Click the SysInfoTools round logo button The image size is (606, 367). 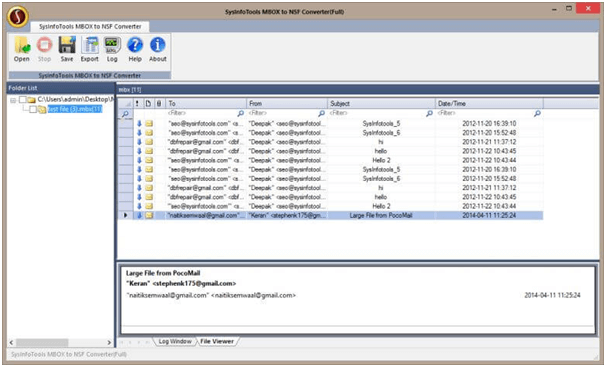pyautogui.click(x=18, y=17)
